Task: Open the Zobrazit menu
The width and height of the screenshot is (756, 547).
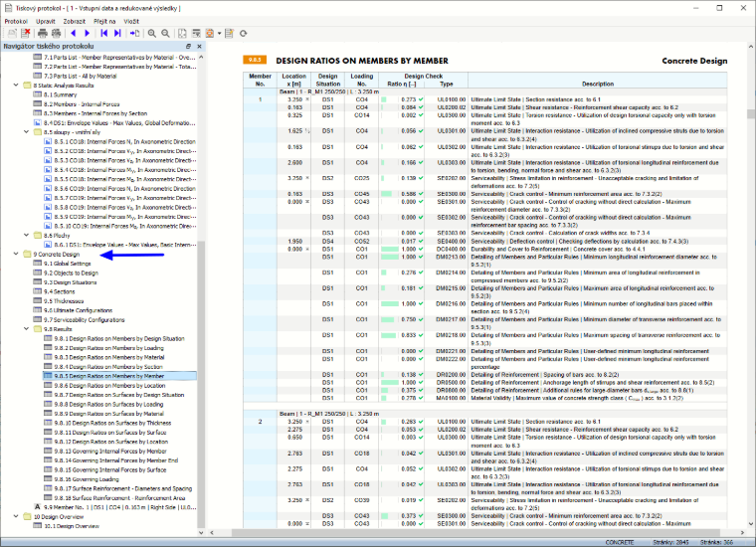Action: coord(75,21)
